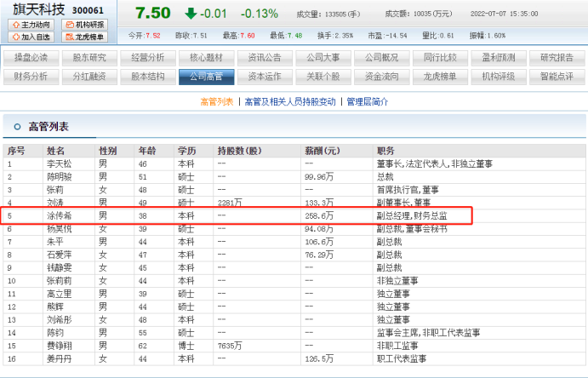Open the 研究报告 tab
This screenshot has width=588, height=378.
click(557, 58)
